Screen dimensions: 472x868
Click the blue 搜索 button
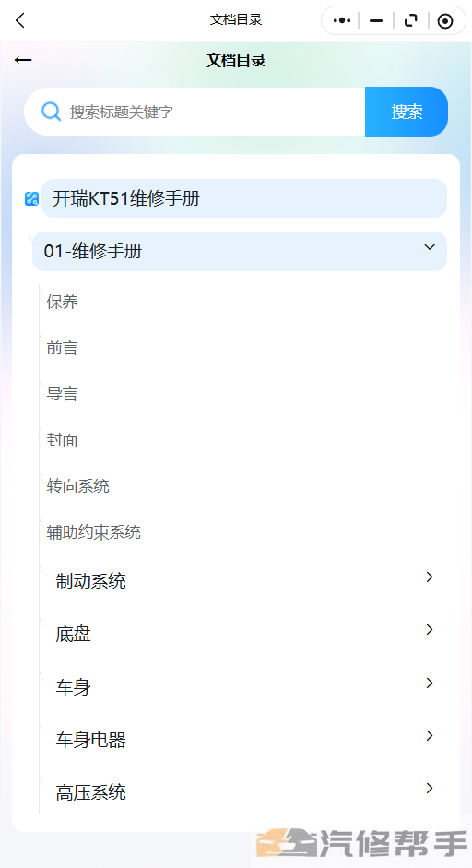click(x=407, y=112)
